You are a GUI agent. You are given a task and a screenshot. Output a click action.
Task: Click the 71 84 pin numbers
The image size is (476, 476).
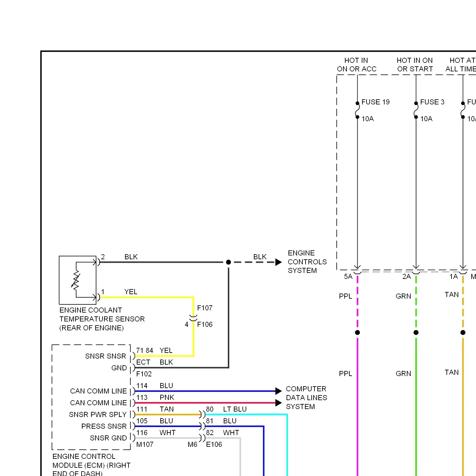[144, 350]
